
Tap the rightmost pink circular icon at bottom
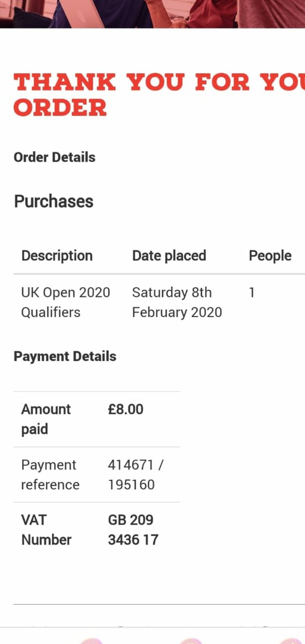pos(291,641)
